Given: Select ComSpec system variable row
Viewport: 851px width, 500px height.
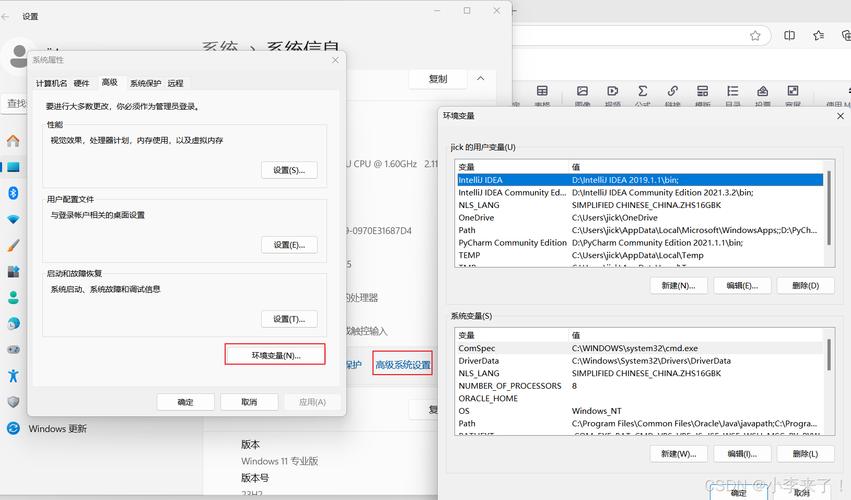Looking at the screenshot, I should [x=640, y=348].
